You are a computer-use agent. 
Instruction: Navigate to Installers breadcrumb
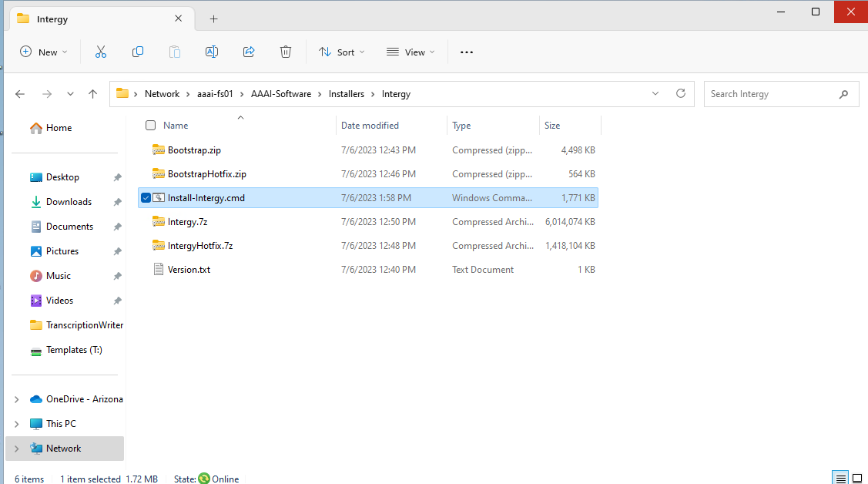click(x=347, y=94)
